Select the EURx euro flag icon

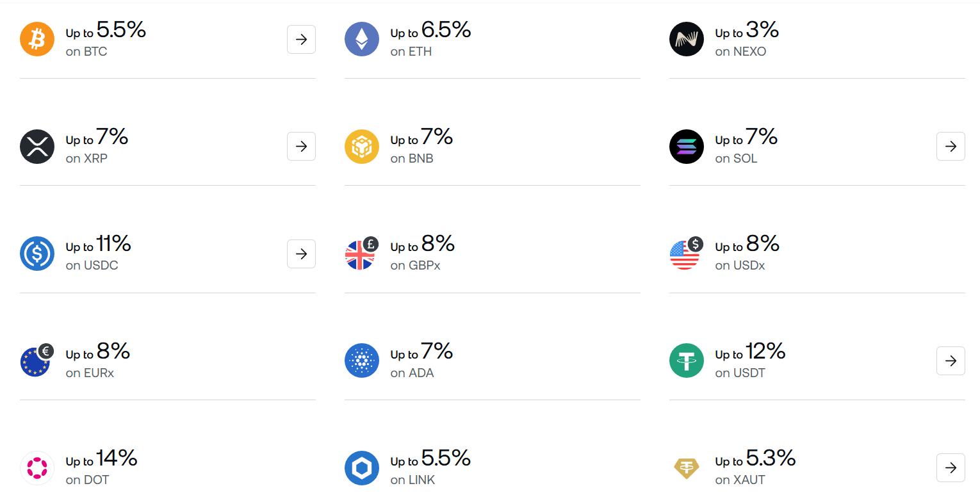(37, 360)
